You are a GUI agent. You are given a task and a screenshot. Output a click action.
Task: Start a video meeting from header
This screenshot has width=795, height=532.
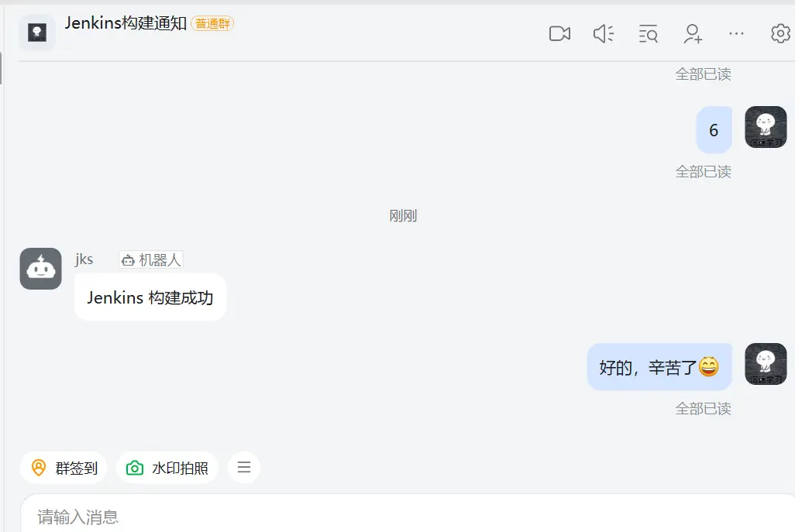[559, 34]
